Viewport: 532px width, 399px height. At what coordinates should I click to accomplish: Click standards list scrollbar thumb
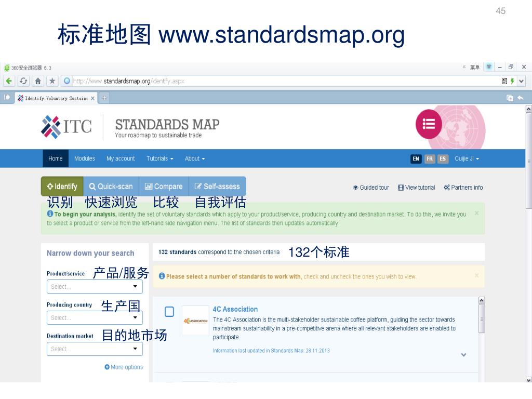click(482, 318)
